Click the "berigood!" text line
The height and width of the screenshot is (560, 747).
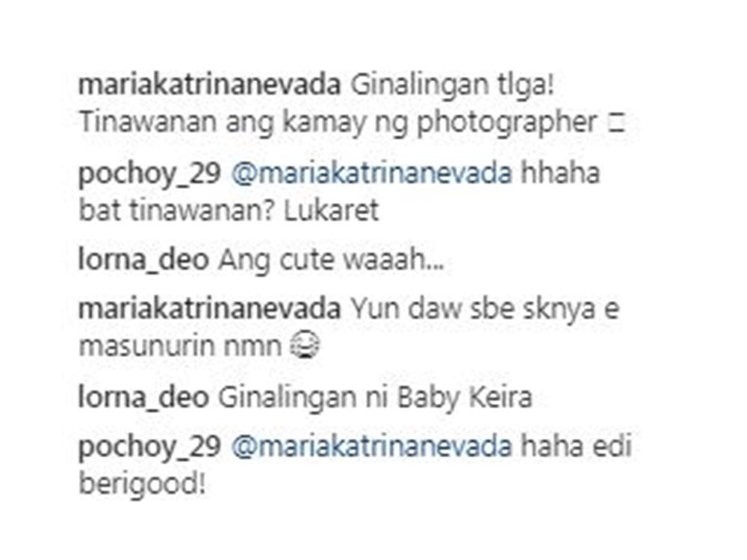click(x=143, y=485)
